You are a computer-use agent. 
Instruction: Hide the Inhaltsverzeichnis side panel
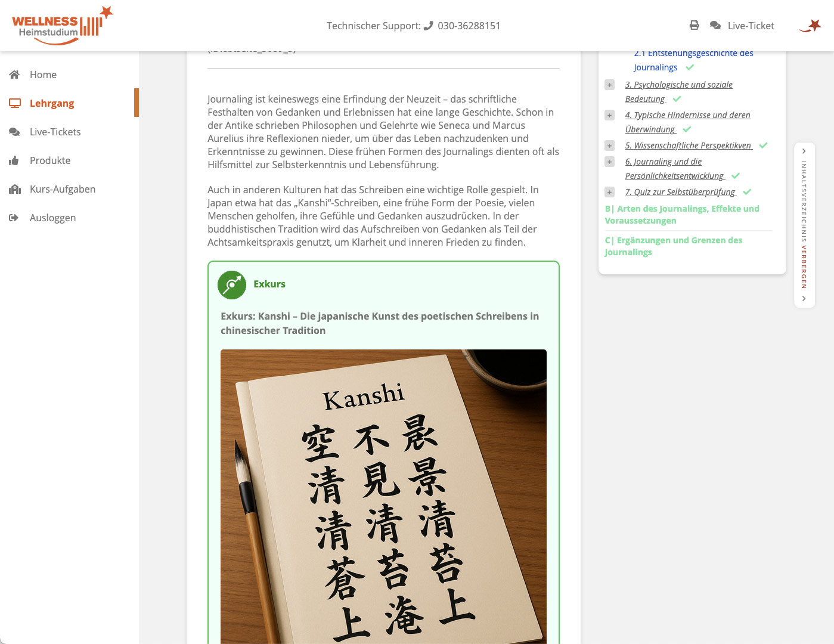[x=804, y=225]
